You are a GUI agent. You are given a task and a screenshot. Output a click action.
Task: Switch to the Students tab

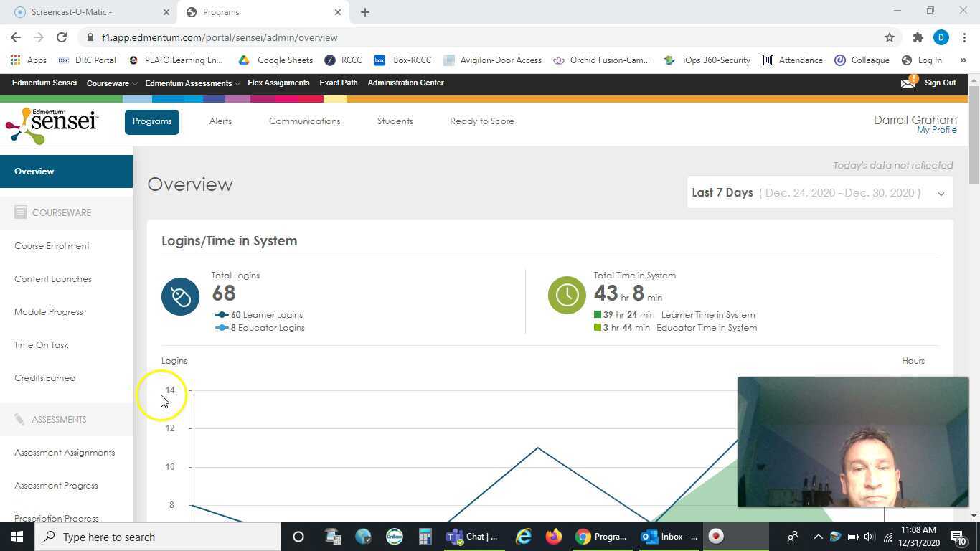point(395,121)
